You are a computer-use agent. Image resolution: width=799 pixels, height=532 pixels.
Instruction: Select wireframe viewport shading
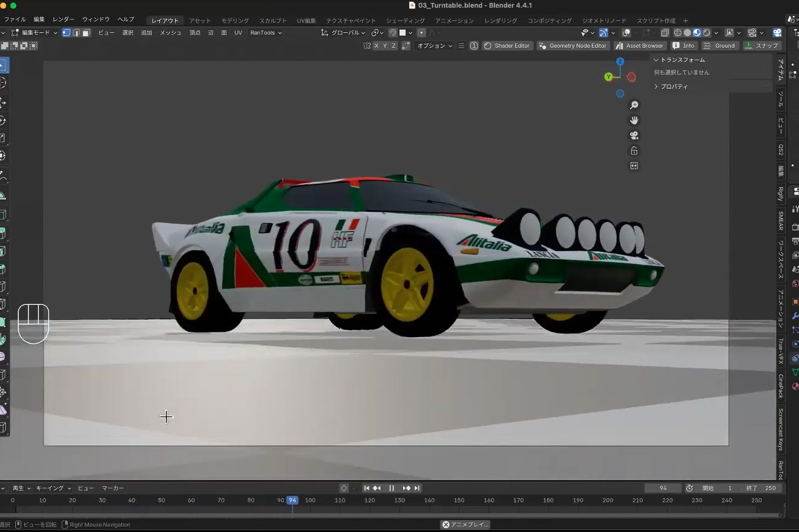[678, 33]
